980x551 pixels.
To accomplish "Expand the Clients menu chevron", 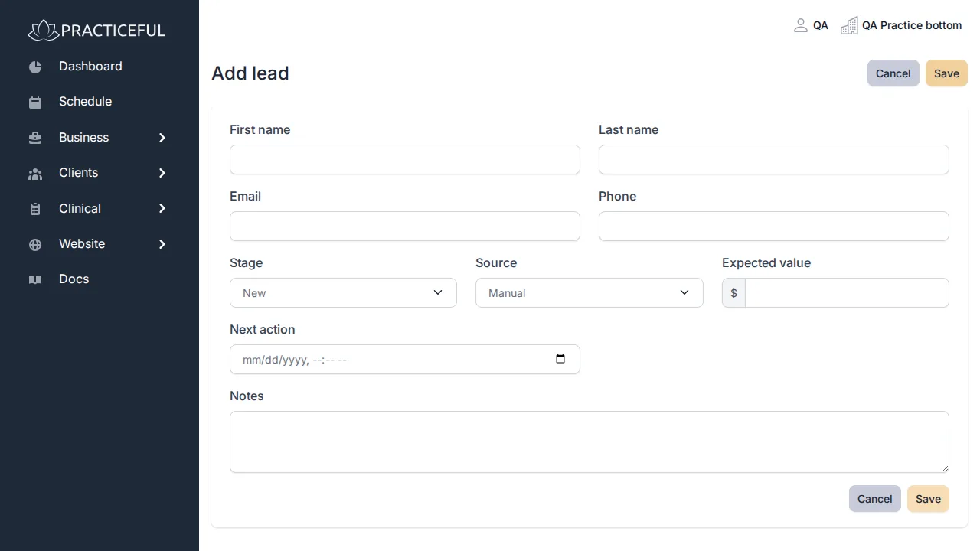I will click(162, 173).
